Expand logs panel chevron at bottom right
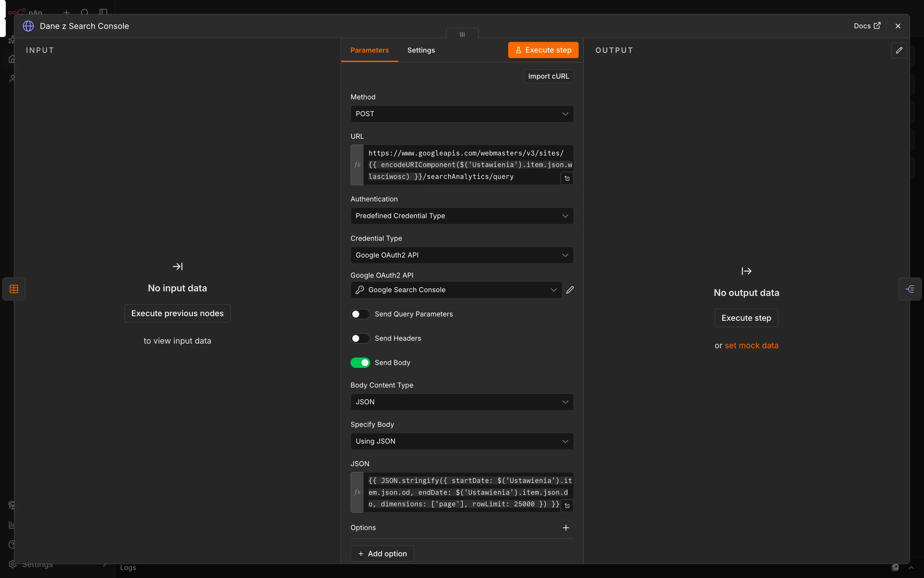The width and height of the screenshot is (924, 578). [911, 567]
